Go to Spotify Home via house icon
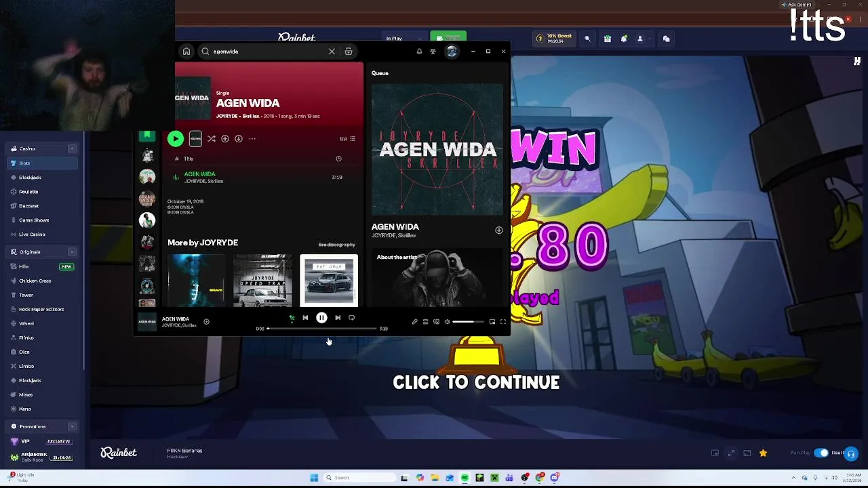Screen dimensions: 868x488 [x=186, y=52]
